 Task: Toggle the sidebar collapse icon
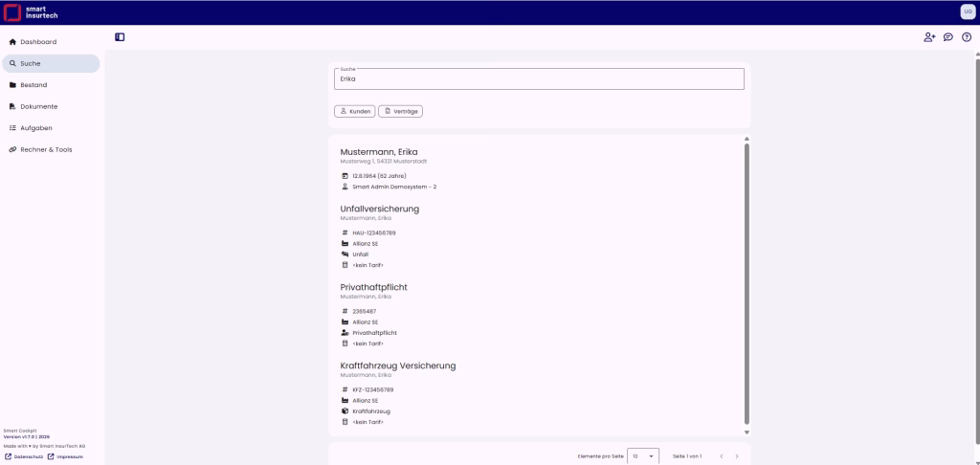pos(120,37)
